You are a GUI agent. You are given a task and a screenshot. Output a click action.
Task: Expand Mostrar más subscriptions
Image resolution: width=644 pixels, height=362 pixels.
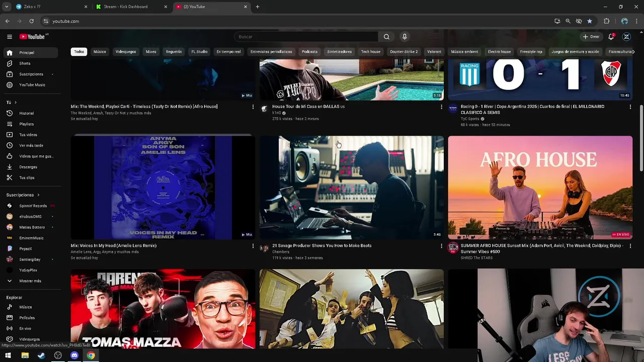pos(30,281)
